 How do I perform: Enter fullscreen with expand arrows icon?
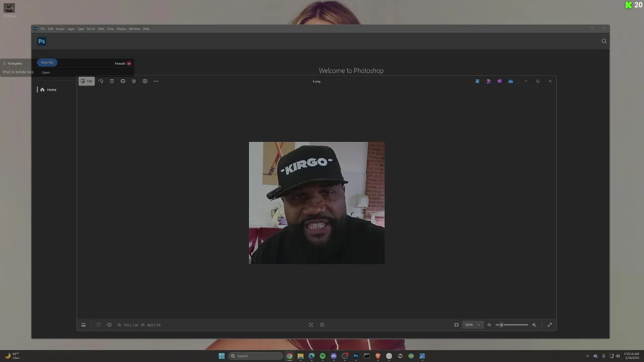tap(549, 325)
